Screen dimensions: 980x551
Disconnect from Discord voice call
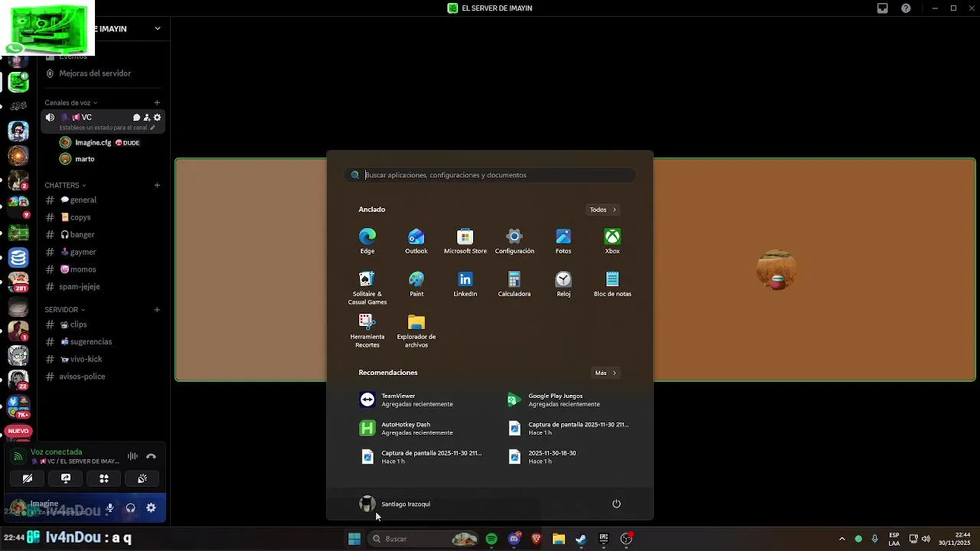coord(151,456)
